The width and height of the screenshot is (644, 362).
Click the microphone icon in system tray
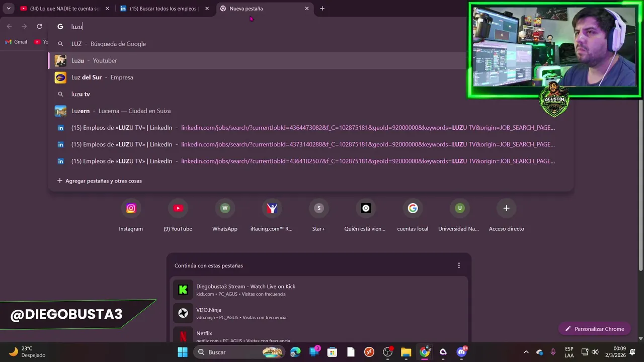coord(553,352)
